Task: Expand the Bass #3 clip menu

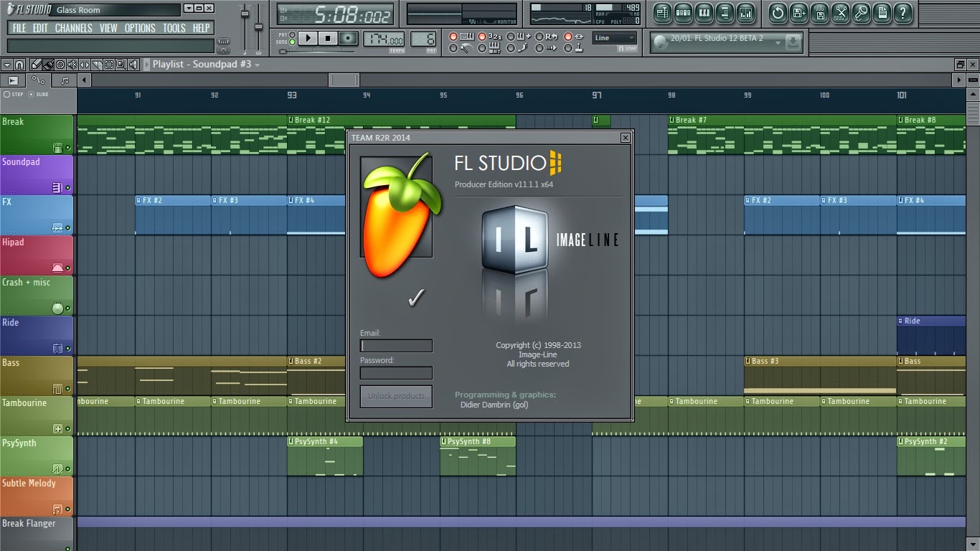Action: 748,361
